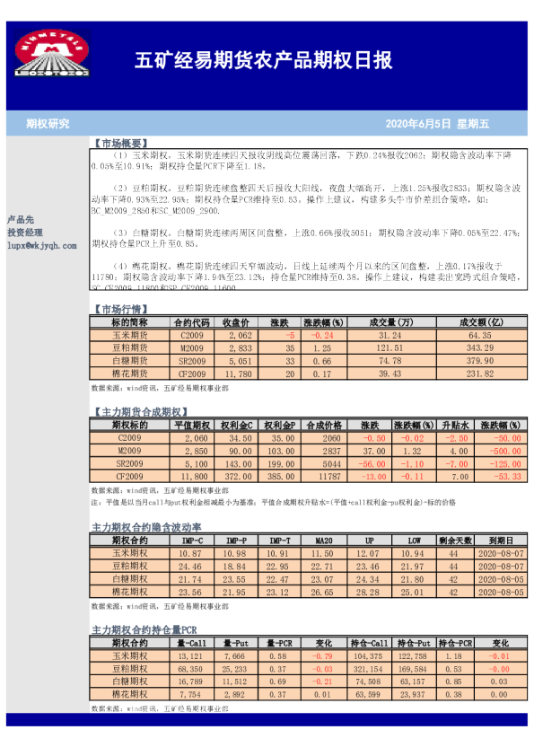Click the IMP-C column header

(x=192, y=541)
